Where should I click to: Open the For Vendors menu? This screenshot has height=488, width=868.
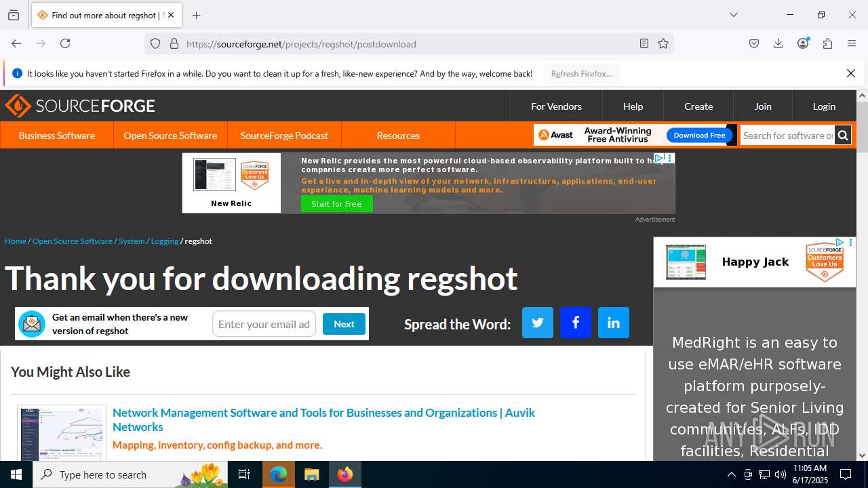coord(556,106)
